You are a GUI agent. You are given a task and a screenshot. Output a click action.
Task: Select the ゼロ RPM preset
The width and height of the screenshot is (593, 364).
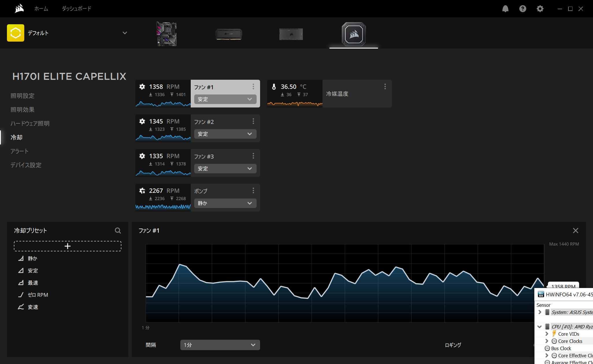pyautogui.click(x=38, y=295)
